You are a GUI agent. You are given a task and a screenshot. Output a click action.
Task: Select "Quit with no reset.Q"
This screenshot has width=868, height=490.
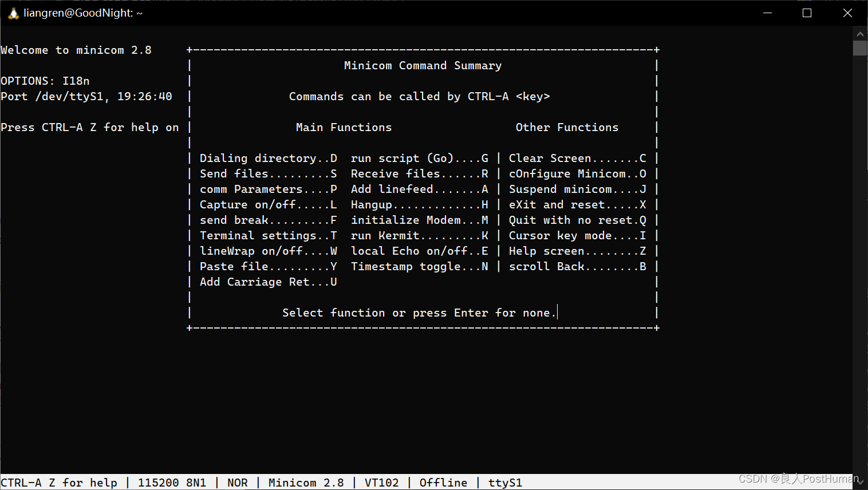click(577, 220)
